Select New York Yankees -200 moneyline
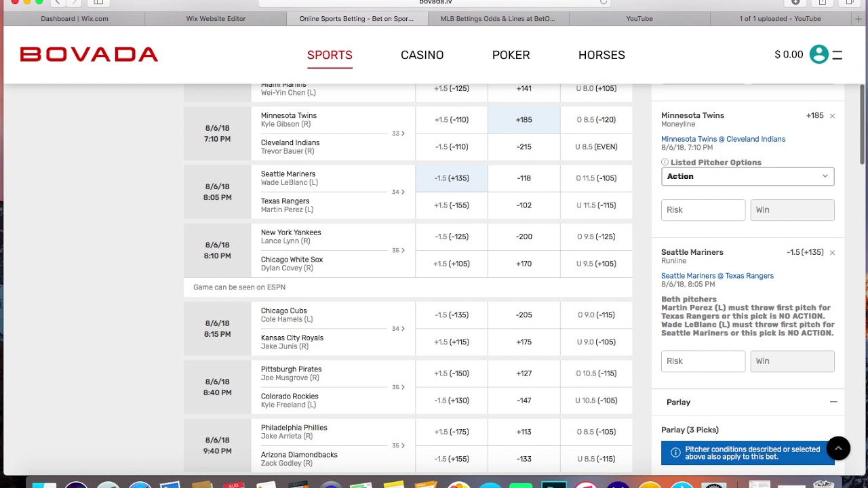The width and height of the screenshot is (868, 488). [524, 237]
